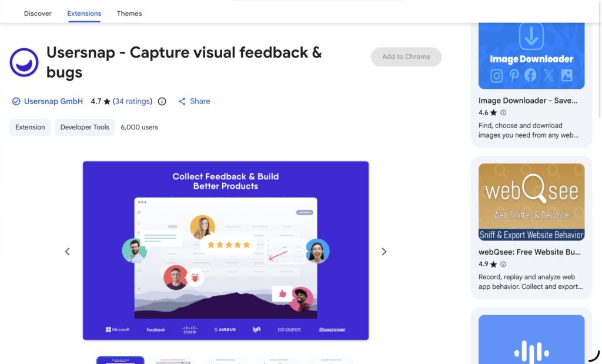Click the webQsee: Free Website Bu... title
The width and height of the screenshot is (602, 364).
530,252
